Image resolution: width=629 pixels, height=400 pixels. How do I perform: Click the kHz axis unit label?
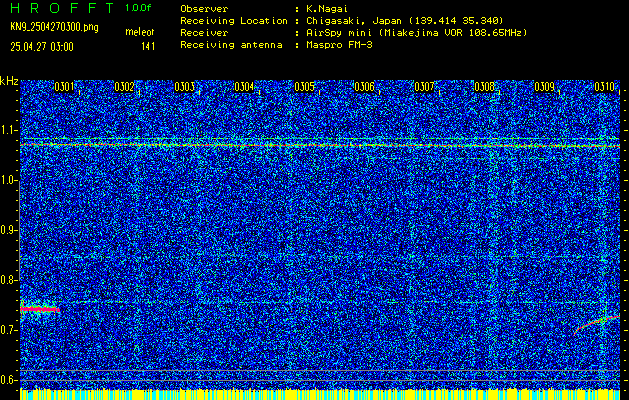pyautogui.click(x=9, y=81)
